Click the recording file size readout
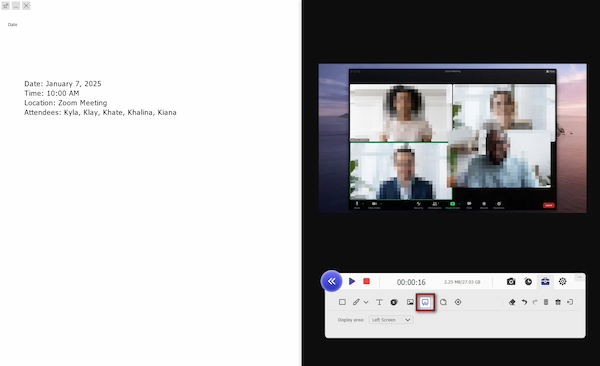 click(x=462, y=282)
